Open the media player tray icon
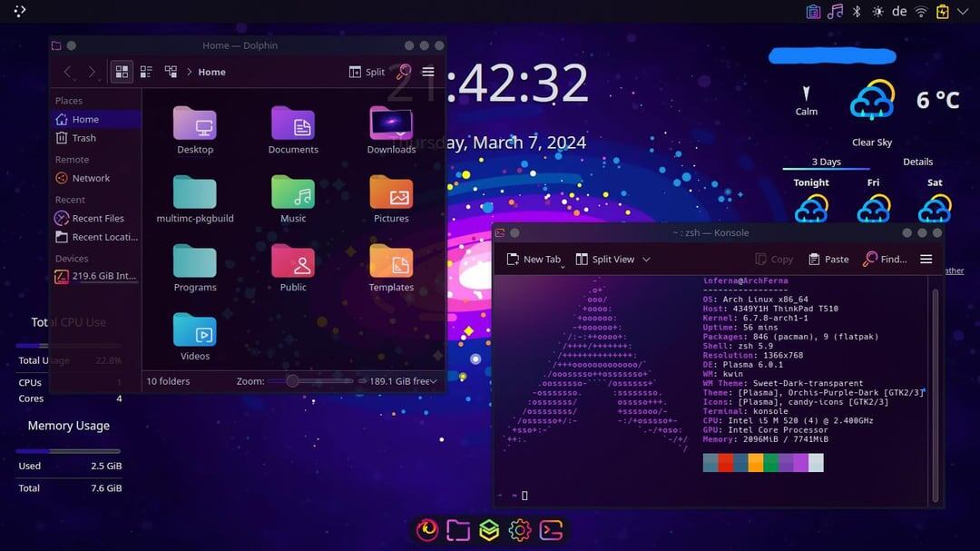 point(835,11)
